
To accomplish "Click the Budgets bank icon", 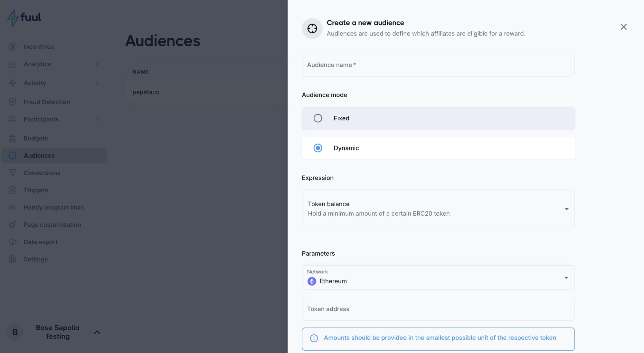I will tap(13, 138).
